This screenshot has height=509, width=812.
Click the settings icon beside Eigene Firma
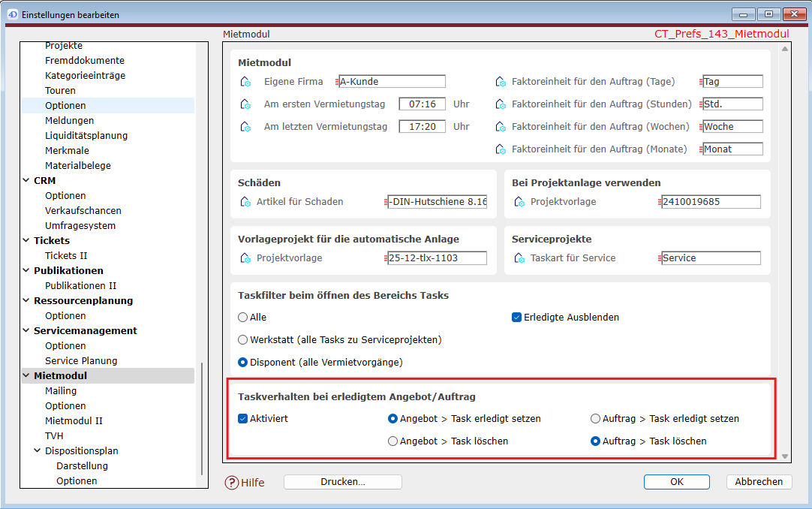(245, 82)
